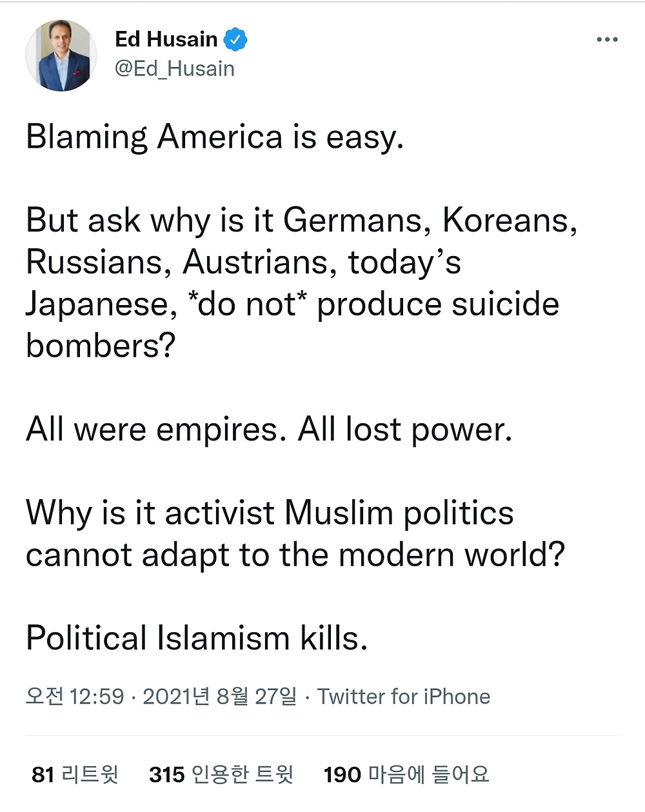Click the 'Russians, Austrians, today's' line

[x=243, y=262]
